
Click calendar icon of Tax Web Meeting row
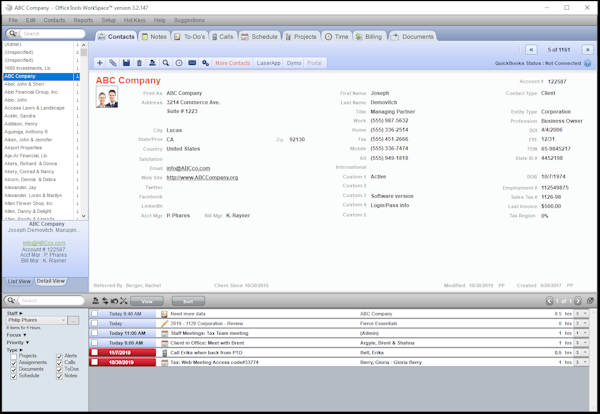pos(165,362)
